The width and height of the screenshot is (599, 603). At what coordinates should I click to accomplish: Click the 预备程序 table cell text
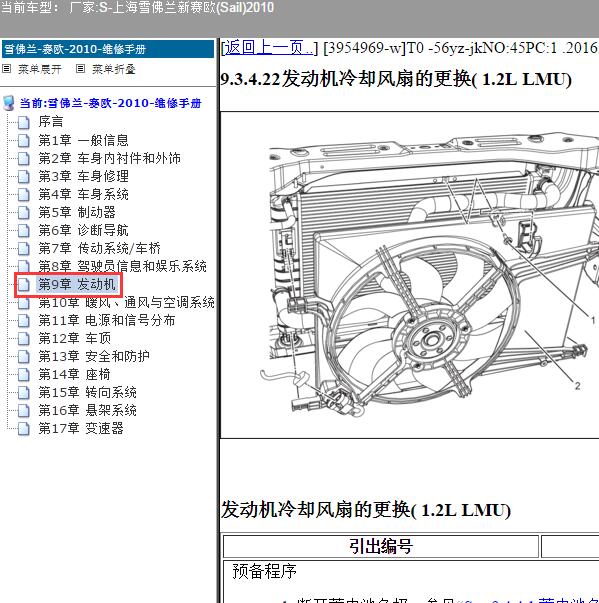265,571
